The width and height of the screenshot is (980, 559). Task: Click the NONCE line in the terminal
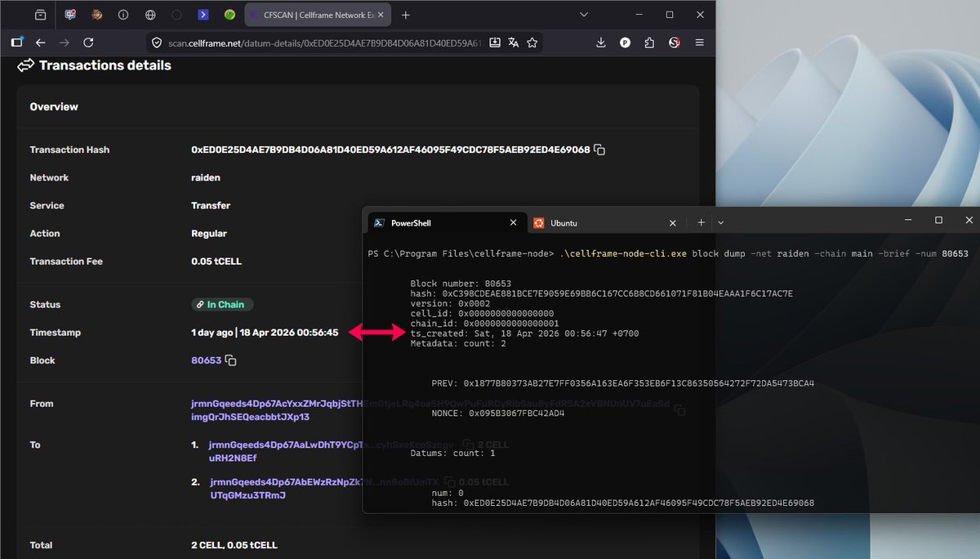point(498,414)
